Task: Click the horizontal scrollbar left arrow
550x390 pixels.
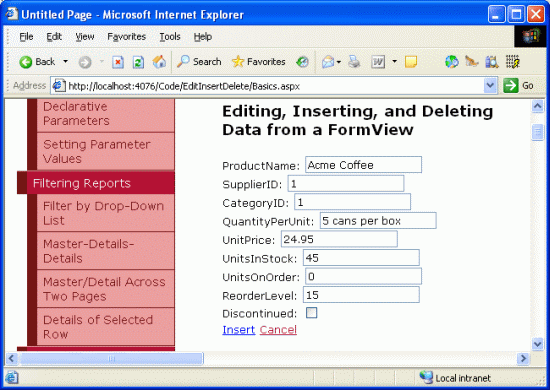Action: point(11,358)
